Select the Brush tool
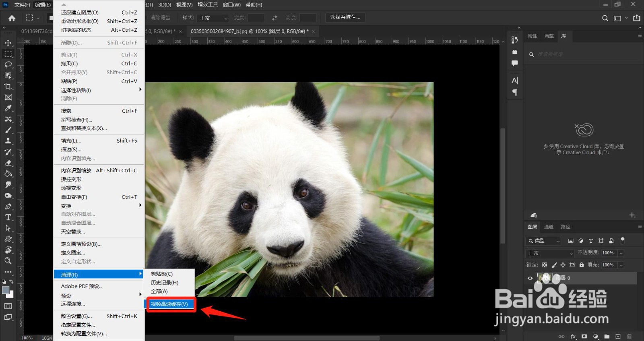This screenshot has height=341, width=644. pos(8,130)
